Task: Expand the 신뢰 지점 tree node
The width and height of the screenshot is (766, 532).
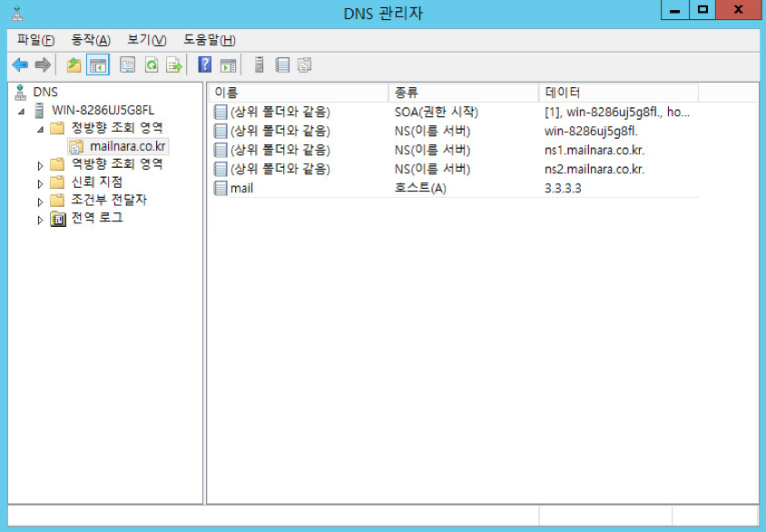Action: click(x=41, y=183)
